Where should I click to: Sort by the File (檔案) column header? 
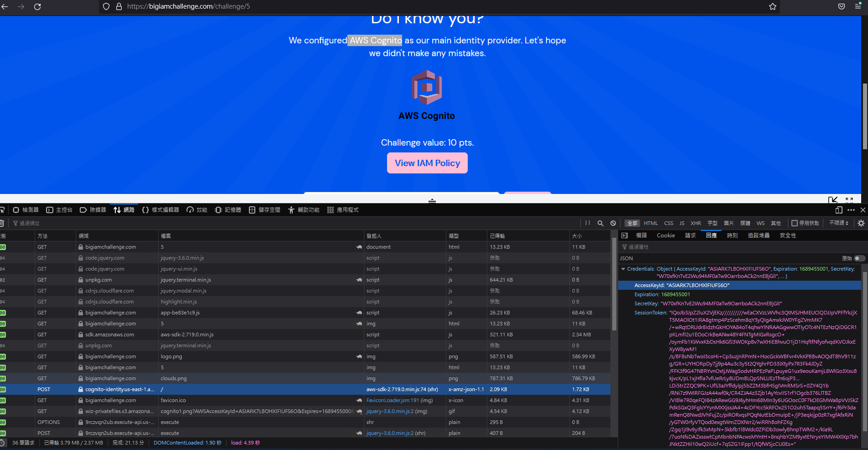[x=261, y=236]
